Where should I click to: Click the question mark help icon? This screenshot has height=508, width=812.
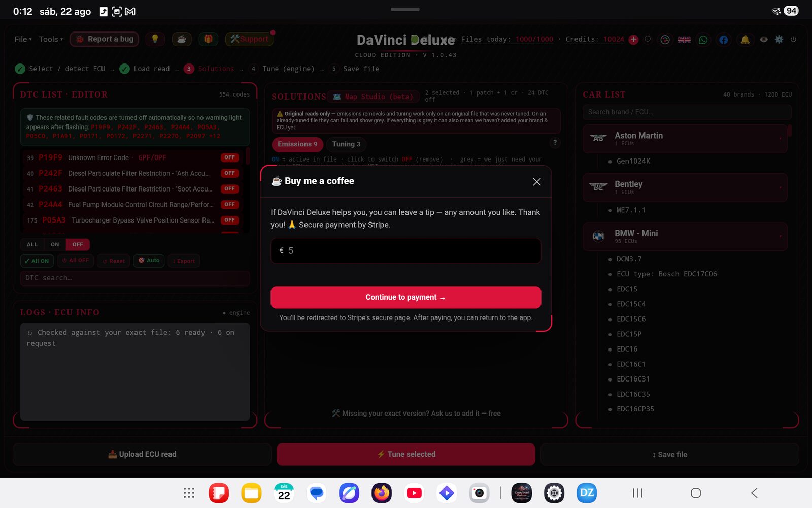click(555, 143)
